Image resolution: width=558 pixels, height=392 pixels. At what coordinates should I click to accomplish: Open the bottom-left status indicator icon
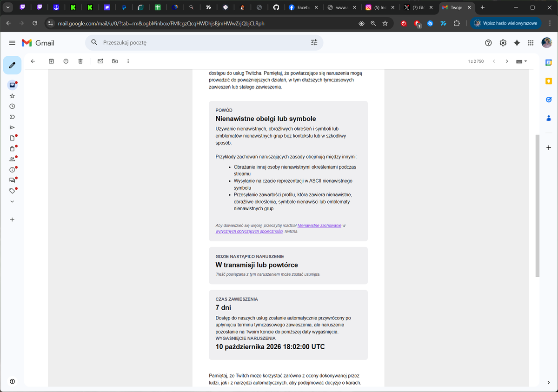pos(12,381)
